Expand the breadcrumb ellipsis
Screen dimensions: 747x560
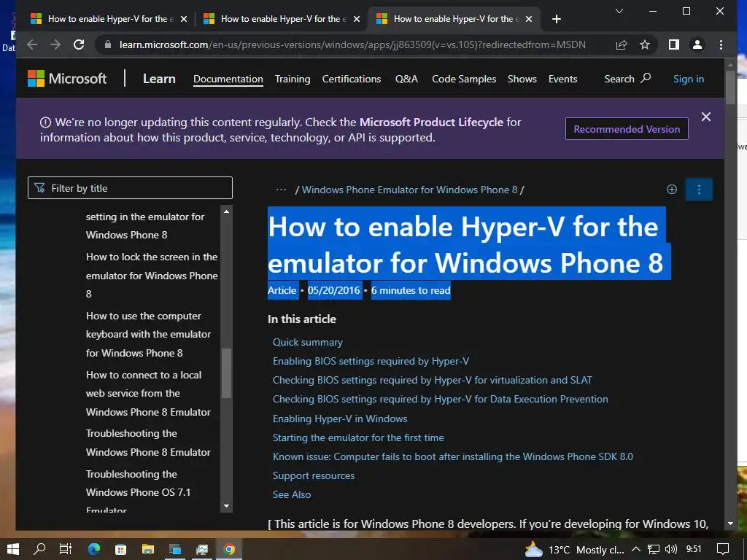pos(281,190)
